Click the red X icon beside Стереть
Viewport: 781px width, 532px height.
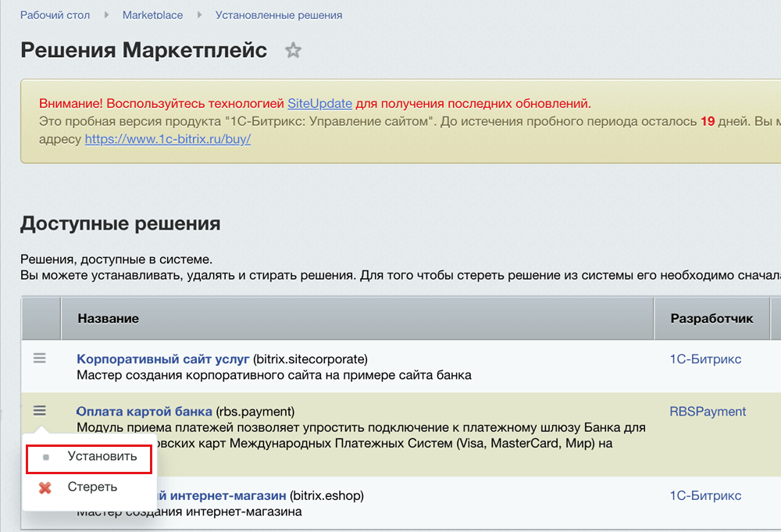45,487
